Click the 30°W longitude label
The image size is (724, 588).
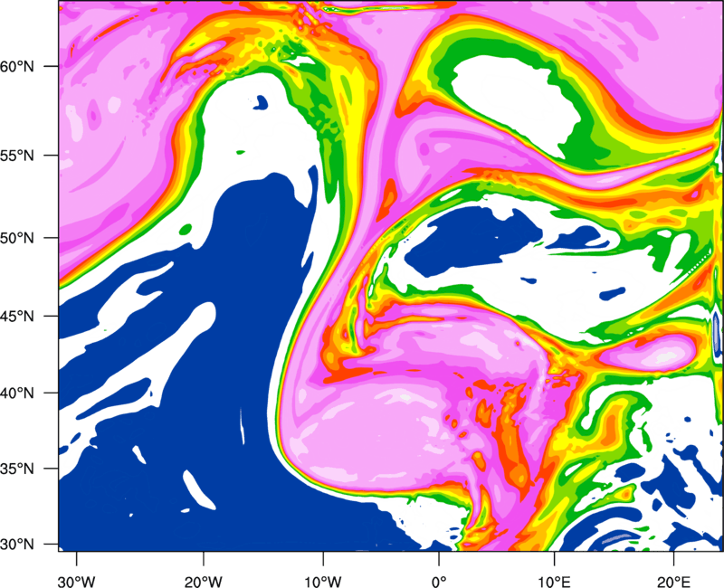(x=76, y=582)
